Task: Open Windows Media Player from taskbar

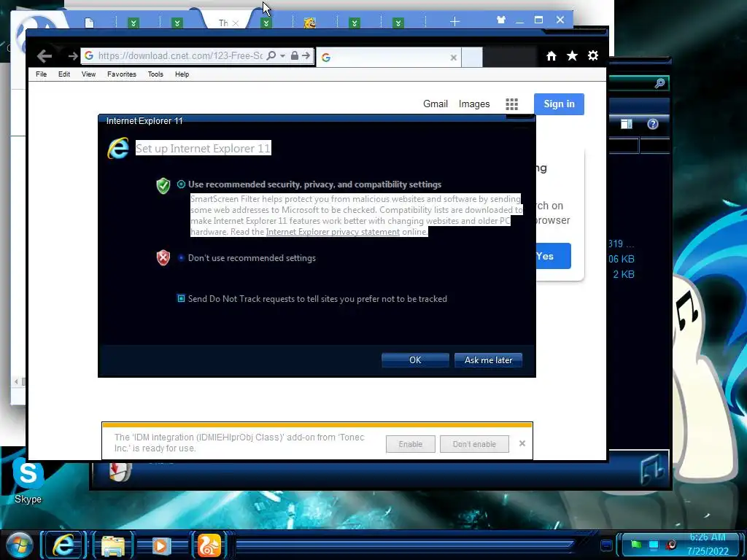Action: (161, 545)
